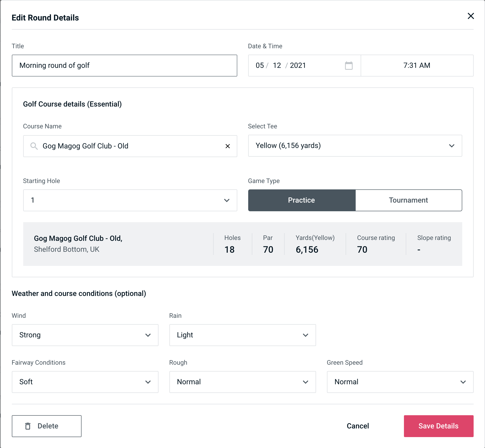The height and width of the screenshot is (448, 485).
Task: Click Save Details button
Action: tap(439, 426)
